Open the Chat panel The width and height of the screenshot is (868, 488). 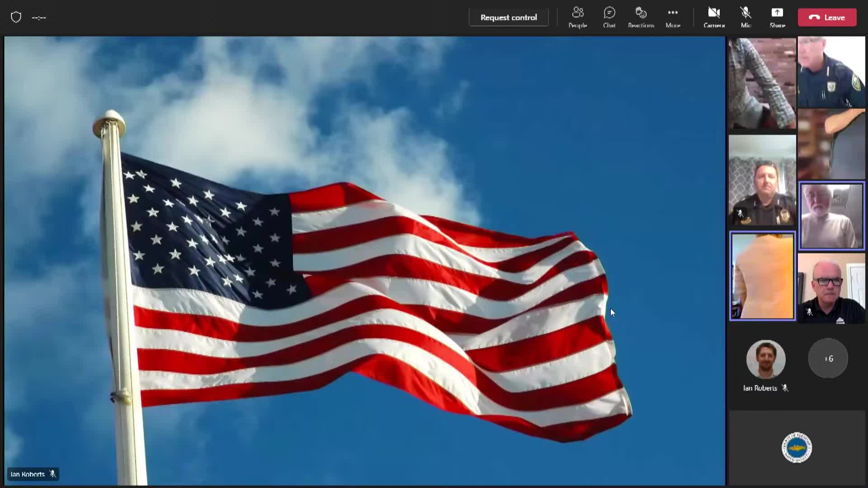tap(609, 17)
